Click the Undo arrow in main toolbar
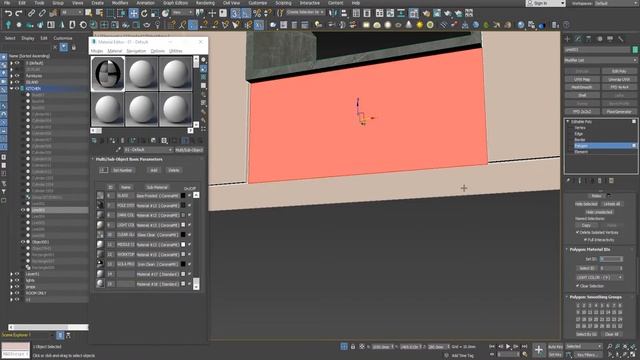The image size is (640, 360). click(x=8, y=13)
